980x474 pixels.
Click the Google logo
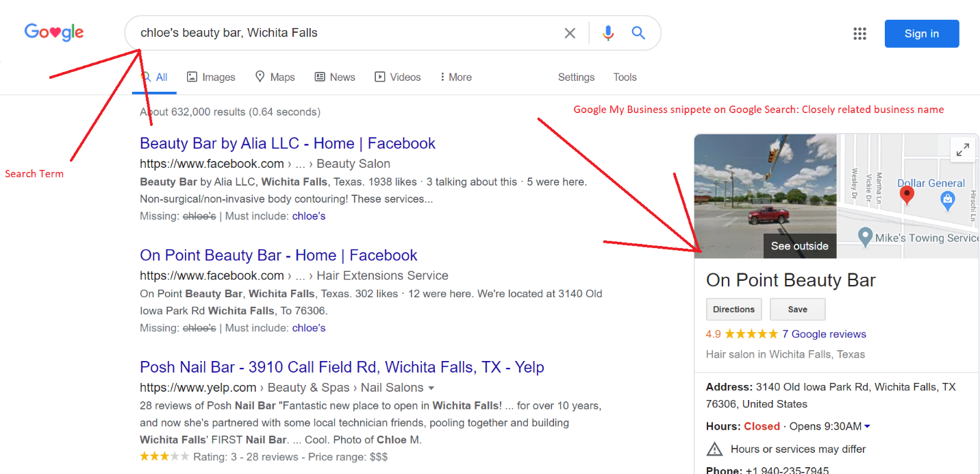click(54, 32)
